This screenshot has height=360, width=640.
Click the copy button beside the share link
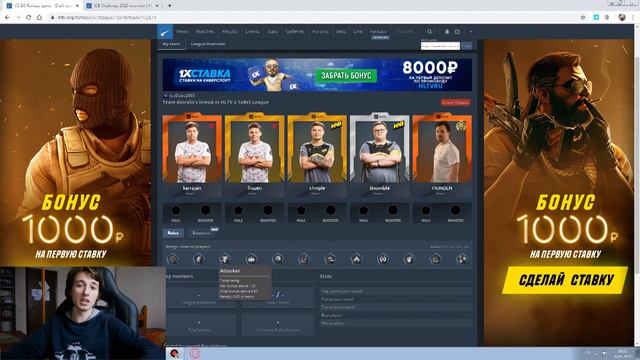[467, 46]
